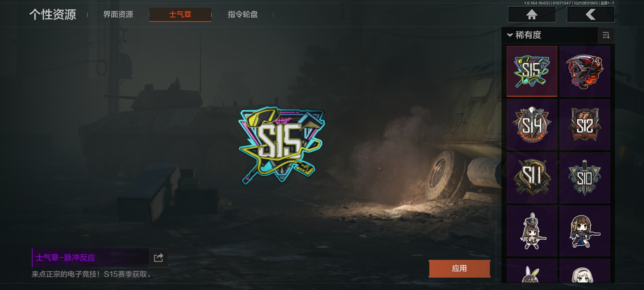This screenshot has height=290, width=644.
Task: Apply the badge with 应用 button
Action: (x=460, y=269)
